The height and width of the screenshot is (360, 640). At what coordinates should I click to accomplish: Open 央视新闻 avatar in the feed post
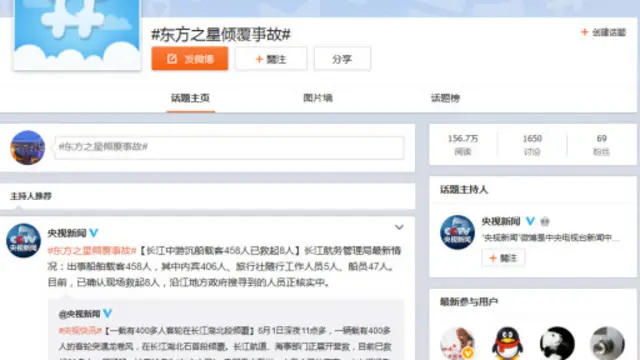(x=23, y=240)
